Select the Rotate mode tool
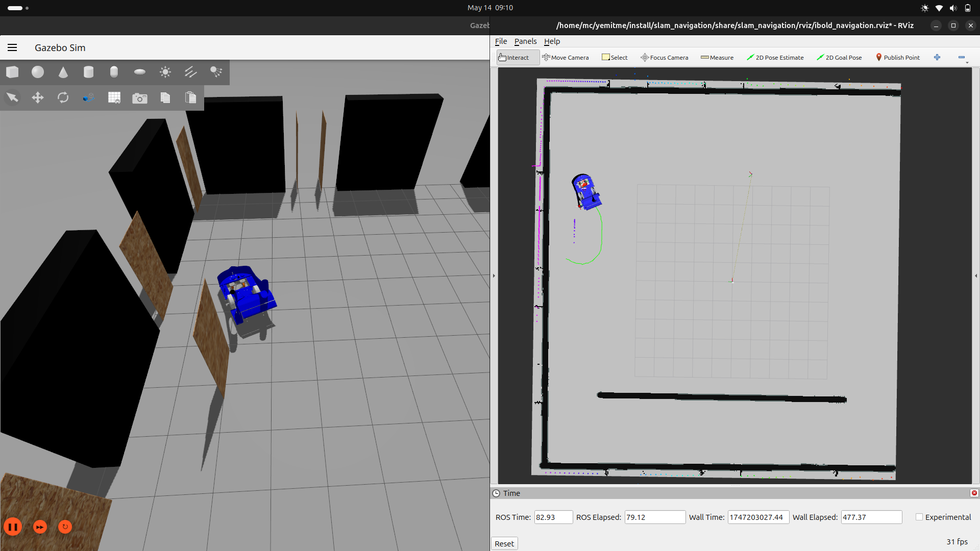Image resolution: width=980 pixels, height=551 pixels. click(63, 98)
